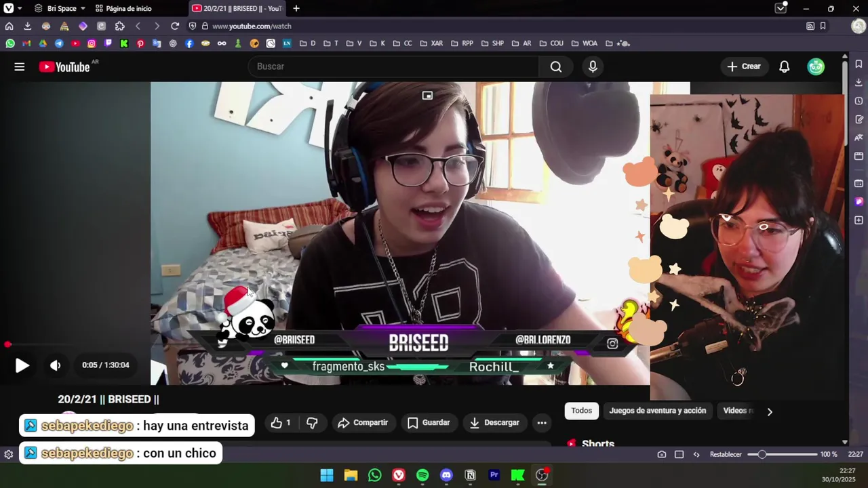Open Telegram bookmark

[59, 43]
